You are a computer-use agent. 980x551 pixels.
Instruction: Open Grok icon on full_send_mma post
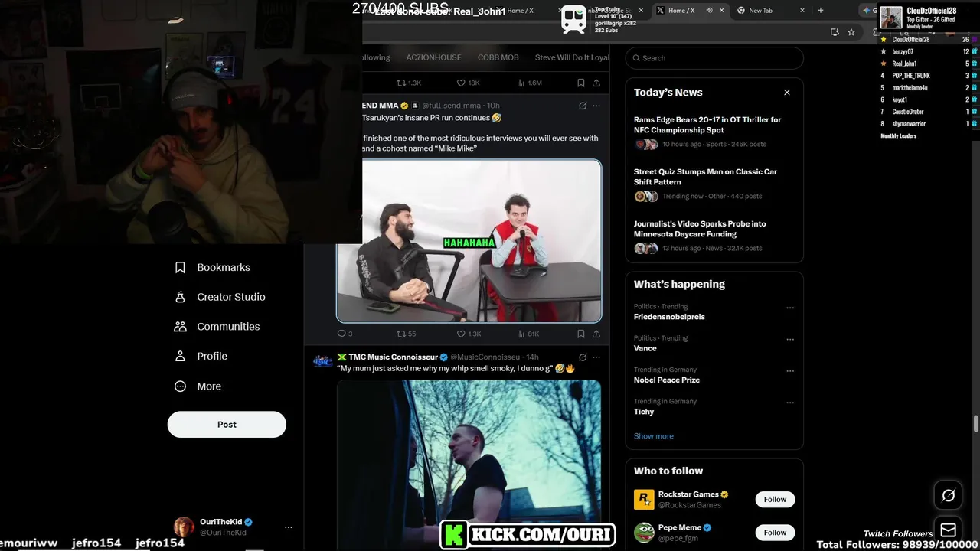pos(583,106)
